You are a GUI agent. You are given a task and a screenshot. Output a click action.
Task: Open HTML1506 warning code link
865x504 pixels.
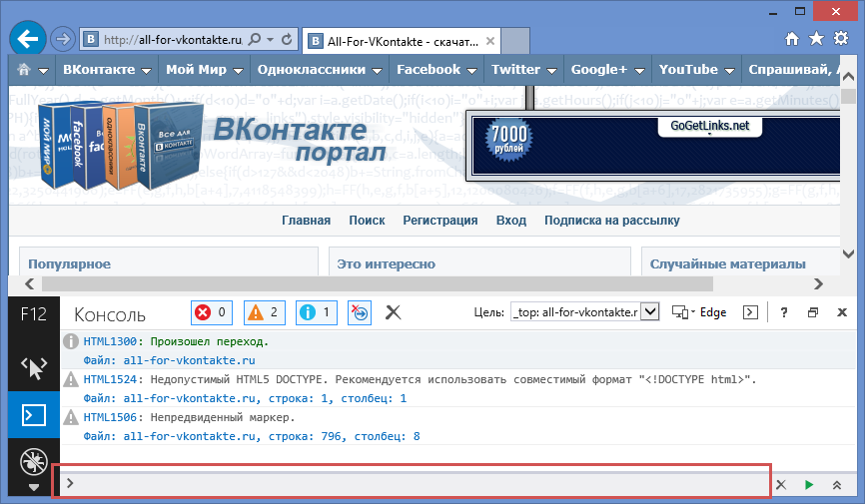click(110, 417)
